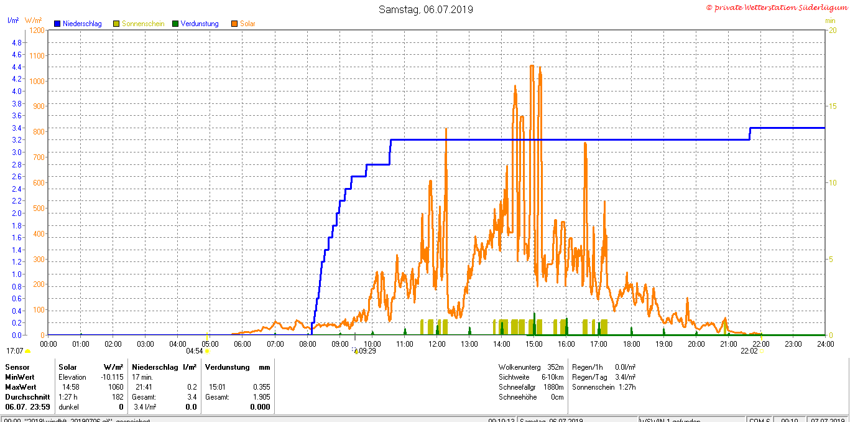The height and width of the screenshot is (422, 868).
Task: Click the yellow Sonnenschein legend square
Action: coord(116,24)
